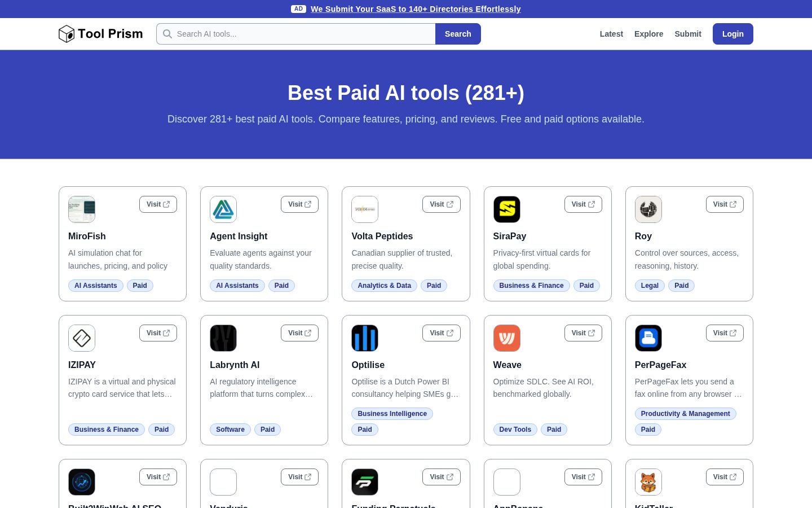Click the Search button

(458, 34)
